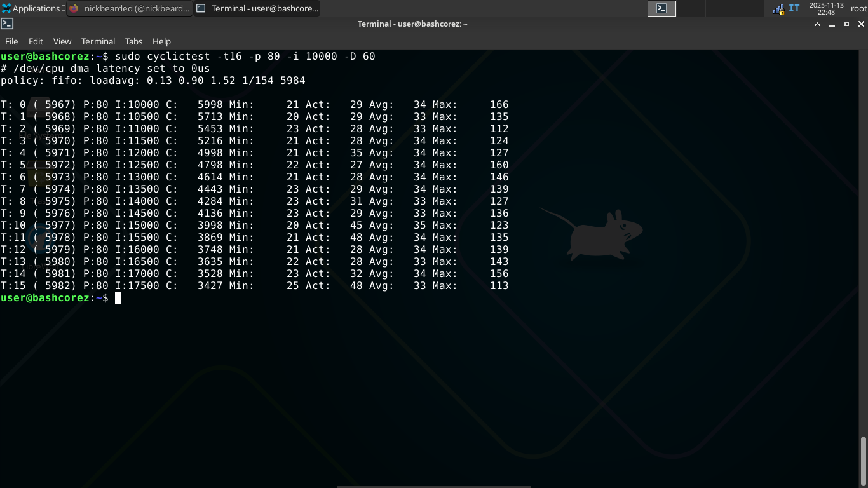Open the Help menu

pos(161,41)
